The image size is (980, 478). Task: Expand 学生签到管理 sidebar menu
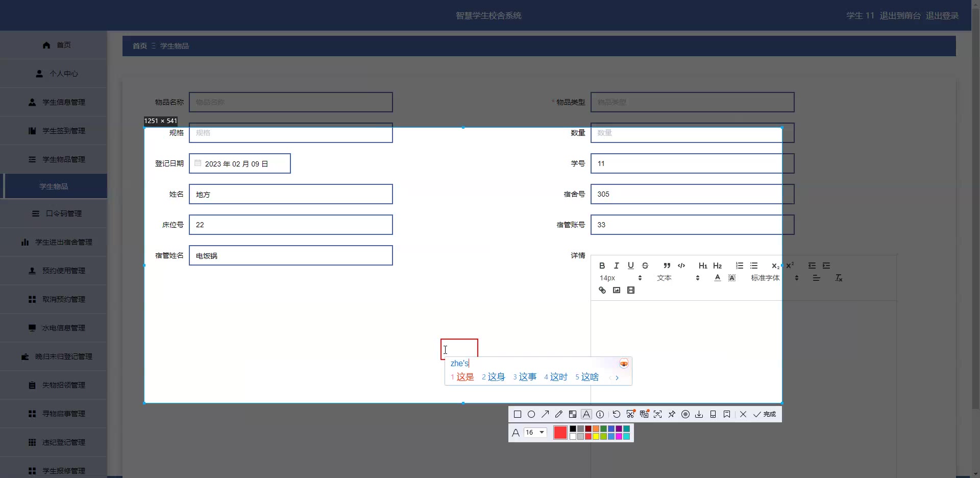[54, 131]
